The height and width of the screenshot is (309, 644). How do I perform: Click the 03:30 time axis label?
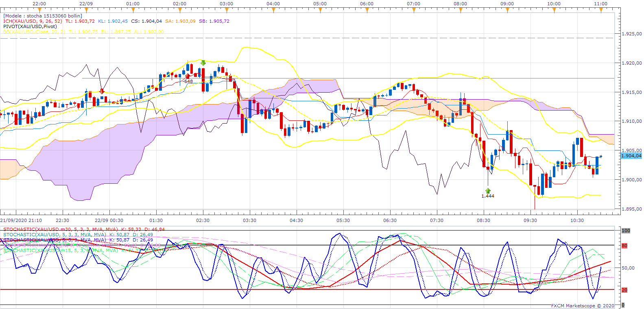249,220
